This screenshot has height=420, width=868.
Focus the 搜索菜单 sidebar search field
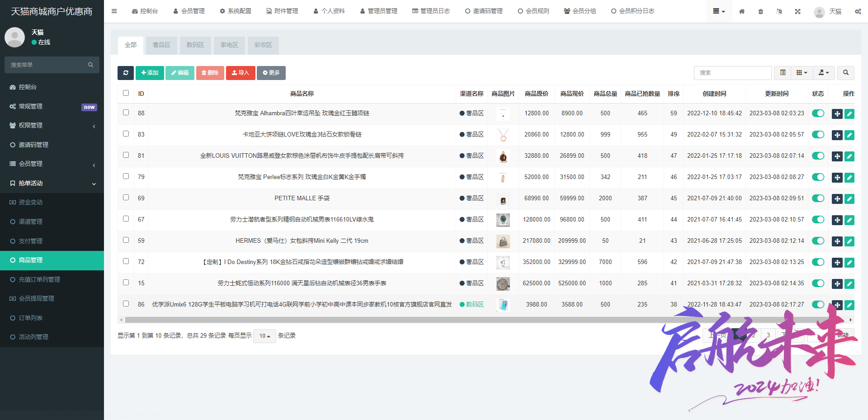pos(45,65)
